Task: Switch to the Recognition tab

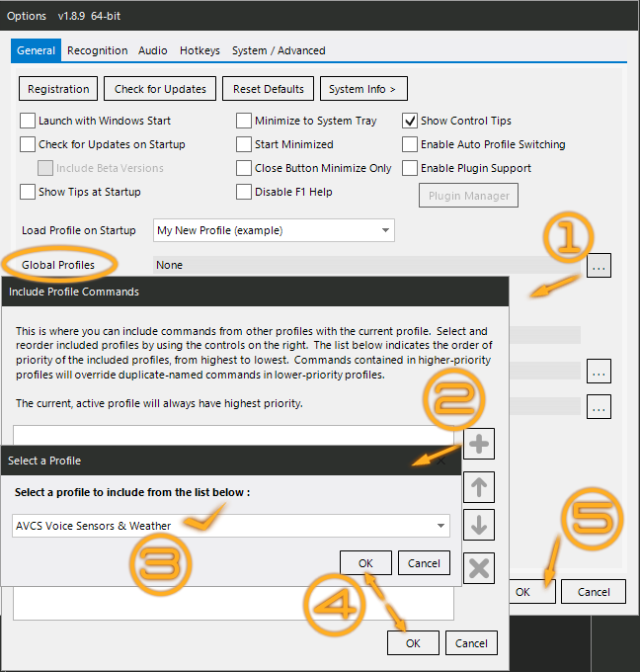Action: pyautogui.click(x=97, y=50)
